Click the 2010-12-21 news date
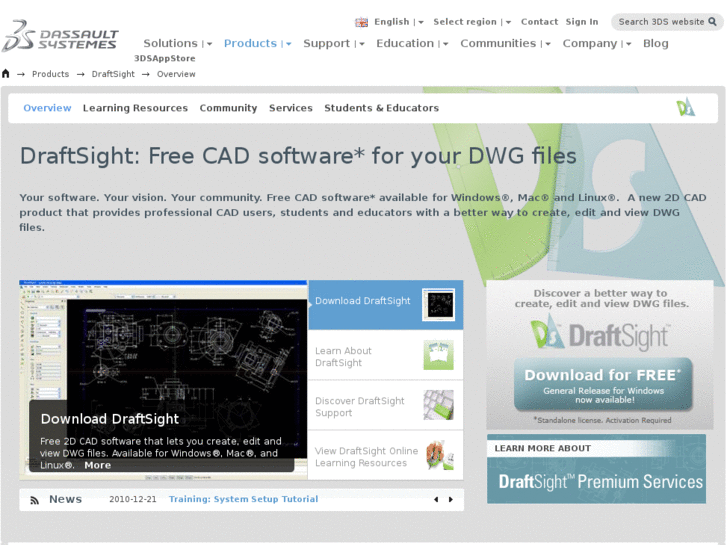This screenshot has height=545, width=727. pyautogui.click(x=133, y=499)
